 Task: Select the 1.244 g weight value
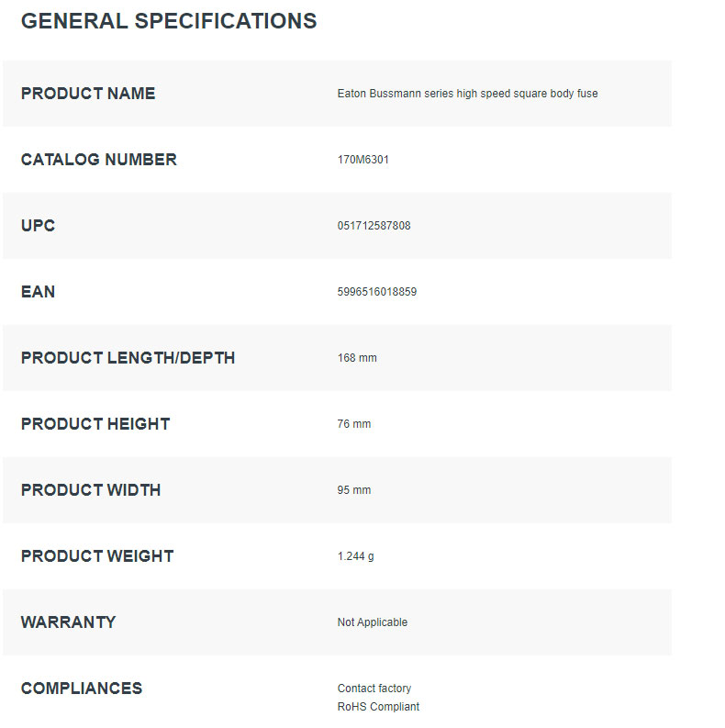click(x=356, y=556)
